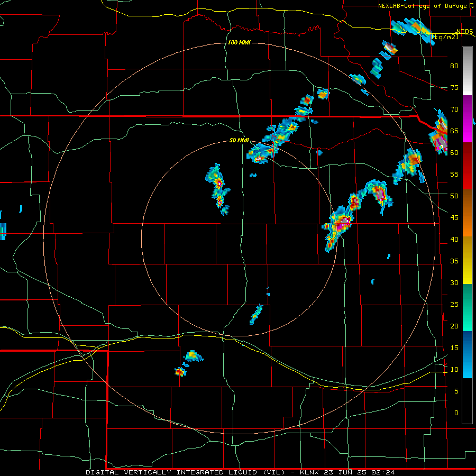476x476 pixels.
Task: Click the 70 value on the VIL scale
Action: pyautogui.click(x=454, y=109)
